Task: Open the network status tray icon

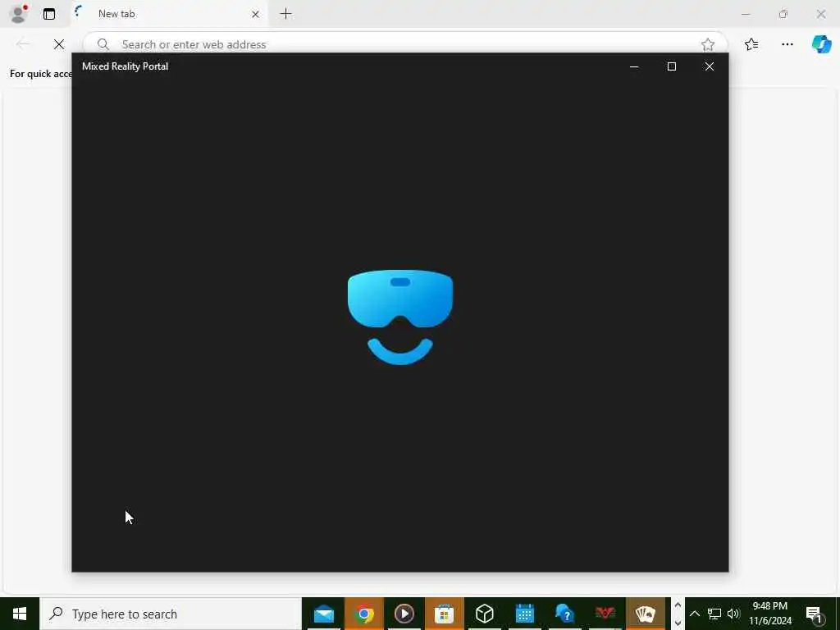Action: [x=714, y=614]
